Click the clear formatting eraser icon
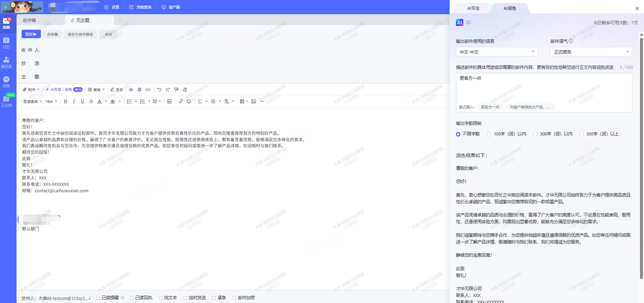The width and height of the screenshot is (644, 303). point(185,90)
